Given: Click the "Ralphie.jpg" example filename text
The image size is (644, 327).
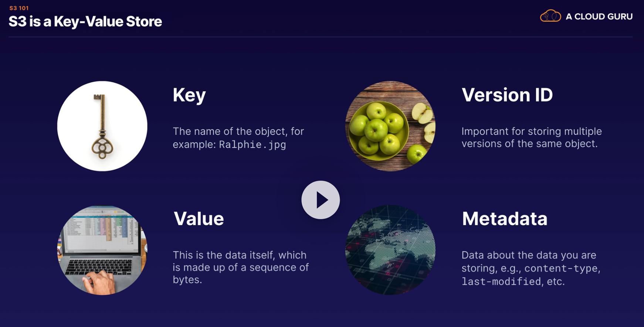Looking at the screenshot, I should pos(252,144).
